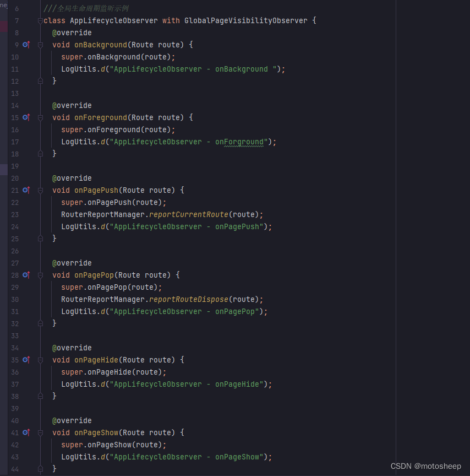
Task: Click fold end marker on line 38
Action: point(40,396)
